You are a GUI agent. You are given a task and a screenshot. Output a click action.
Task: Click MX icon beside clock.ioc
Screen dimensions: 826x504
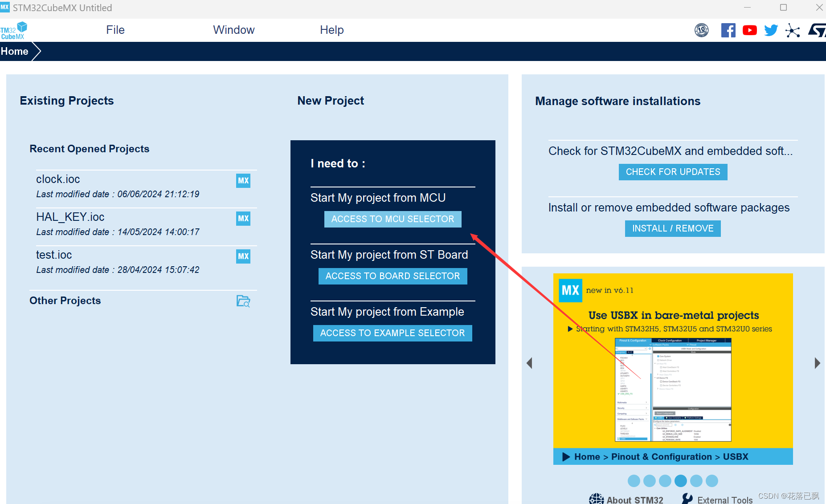tap(243, 181)
